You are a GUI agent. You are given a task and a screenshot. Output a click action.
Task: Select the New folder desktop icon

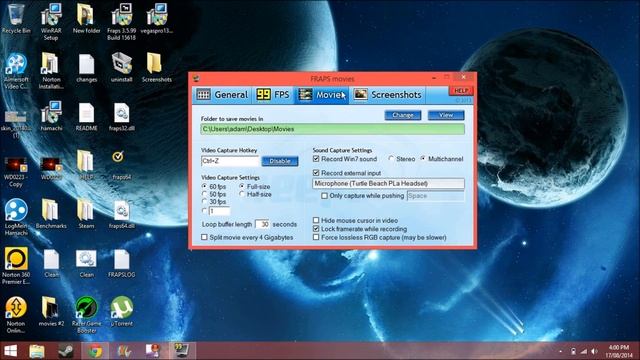pyautogui.click(x=87, y=19)
